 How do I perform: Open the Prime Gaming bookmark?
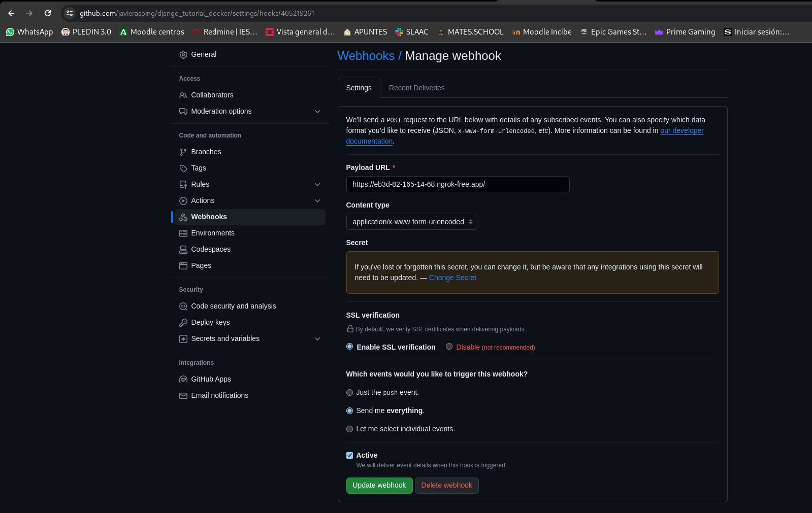(685, 32)
